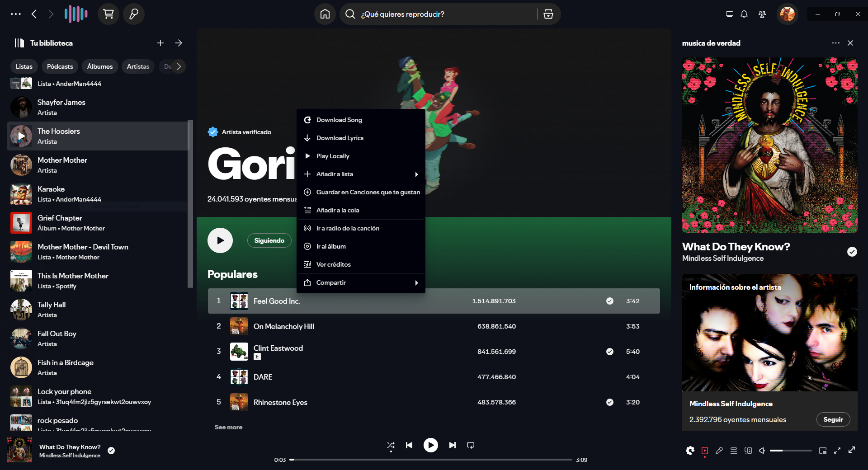Open user profile avatar

788,14
